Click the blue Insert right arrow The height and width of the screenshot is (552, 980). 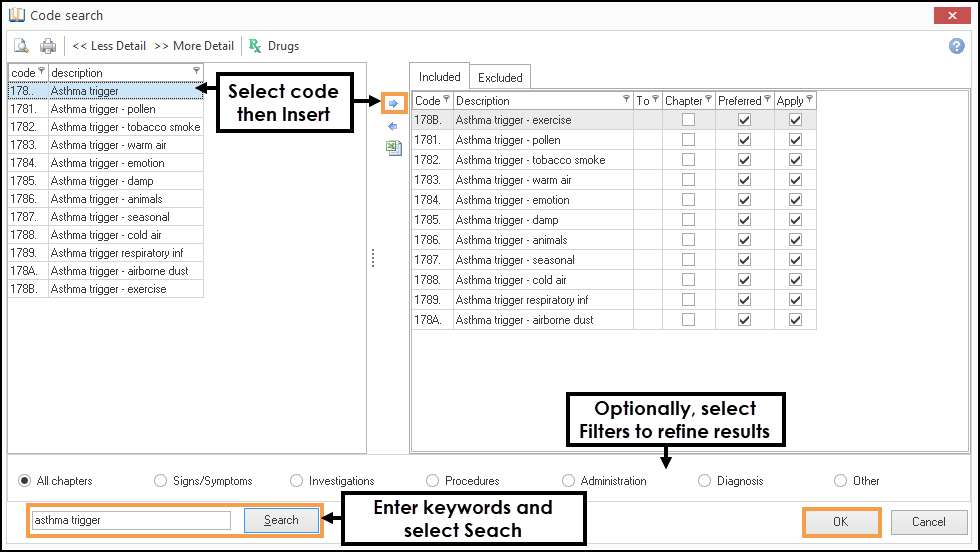click(393, 103)
